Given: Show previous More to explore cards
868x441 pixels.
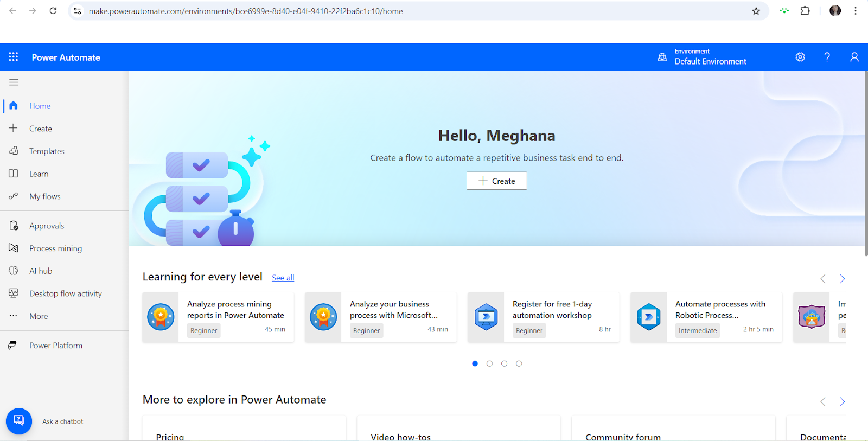Looking at the screenshot, I should [x=823, y=401].
